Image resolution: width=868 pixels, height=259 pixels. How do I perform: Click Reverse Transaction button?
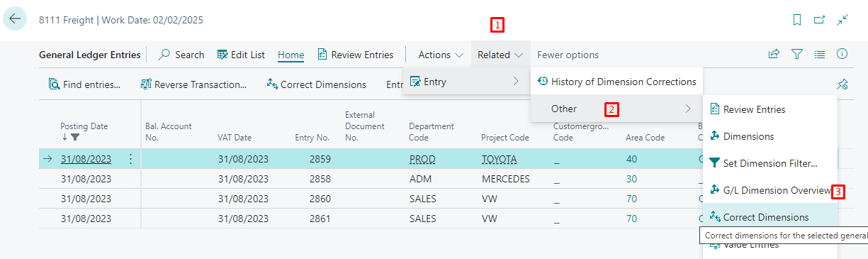pos(193,84)
